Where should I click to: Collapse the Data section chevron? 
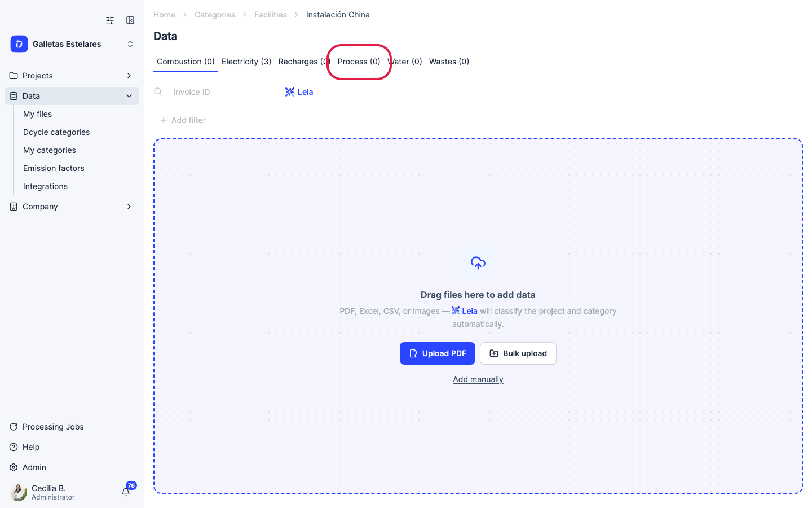pos(129,96)
